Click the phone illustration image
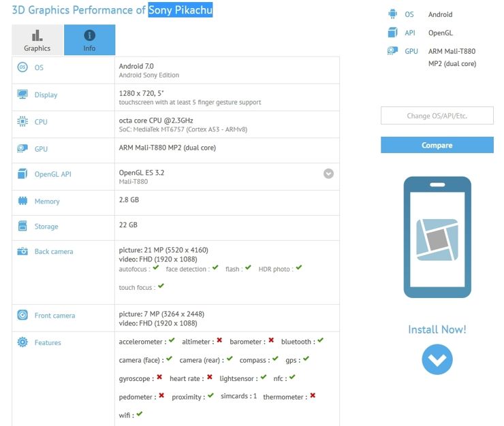The width and height of the screenshot is (504, 426). coord(437,237)
